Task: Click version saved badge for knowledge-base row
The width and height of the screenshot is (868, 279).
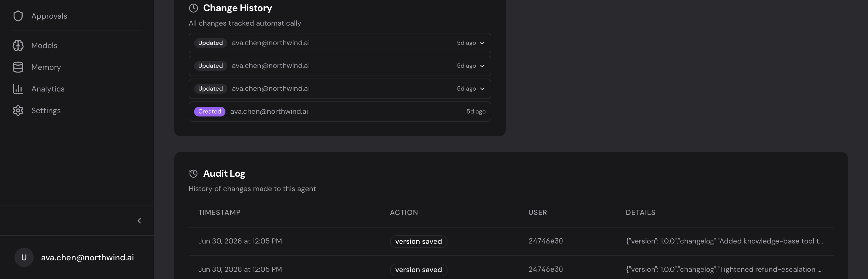Action: coord(419,241)
